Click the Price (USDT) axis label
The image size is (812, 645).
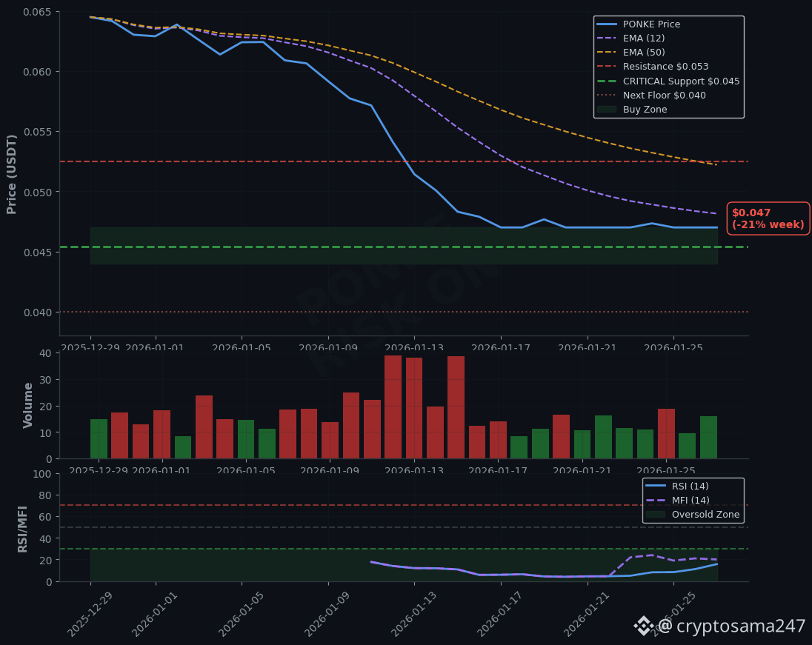pos(11,175)
